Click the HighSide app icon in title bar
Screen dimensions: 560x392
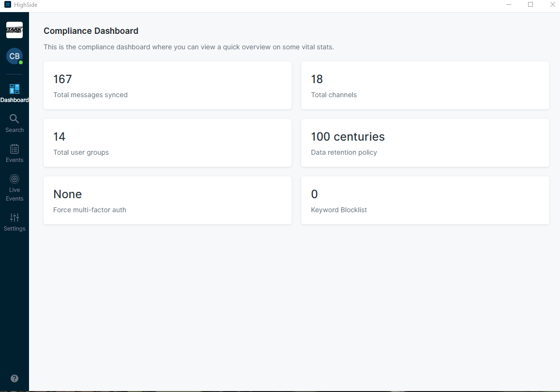point(8,5)
